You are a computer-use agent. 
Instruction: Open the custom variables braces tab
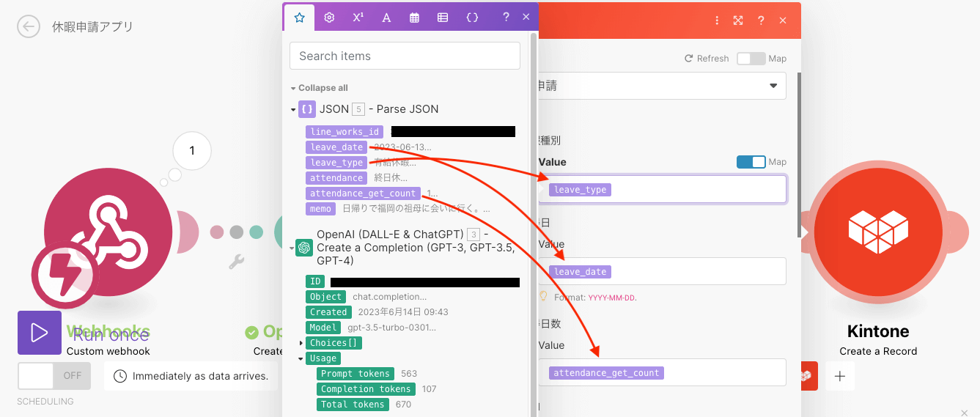coord(472,18)
